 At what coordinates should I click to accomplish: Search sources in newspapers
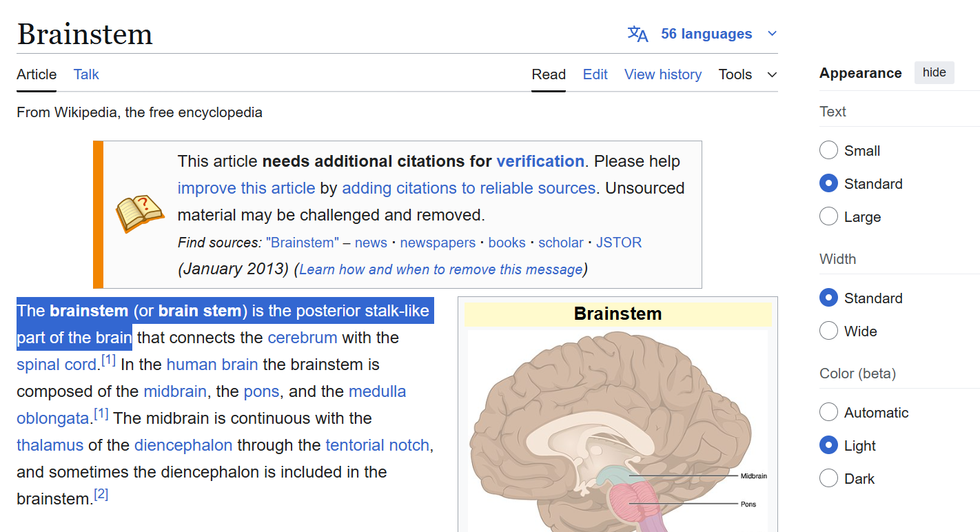click(438, 243)
